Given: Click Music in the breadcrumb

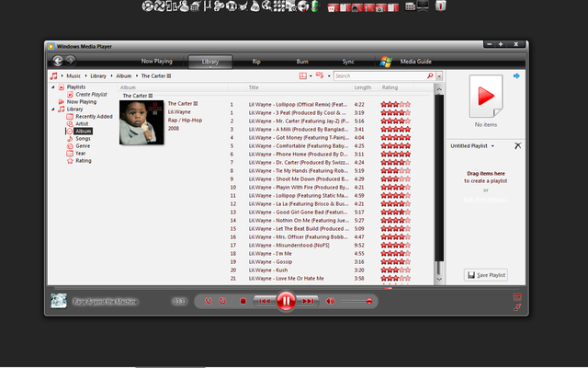Looking at the screenshot, I should [73, 75].
